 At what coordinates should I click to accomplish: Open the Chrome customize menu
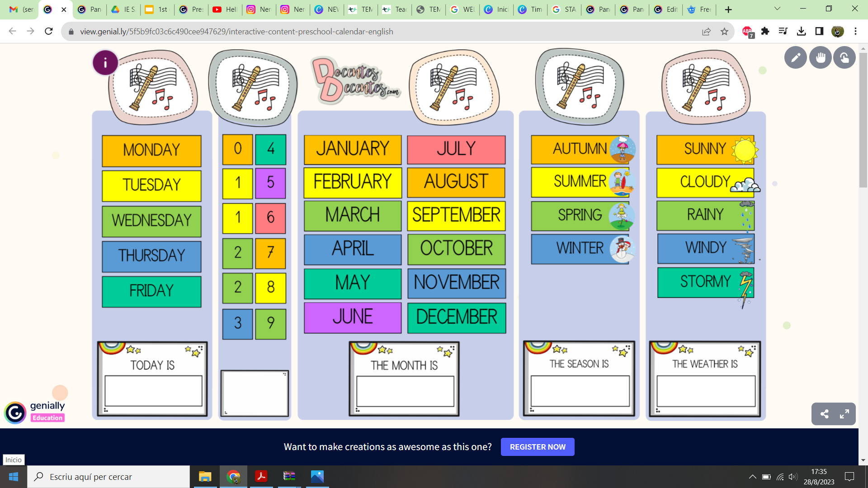855,31
